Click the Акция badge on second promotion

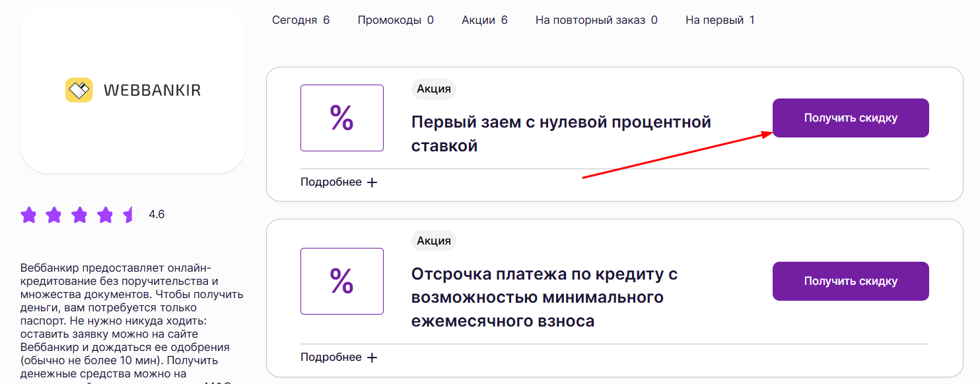point(433,240)
